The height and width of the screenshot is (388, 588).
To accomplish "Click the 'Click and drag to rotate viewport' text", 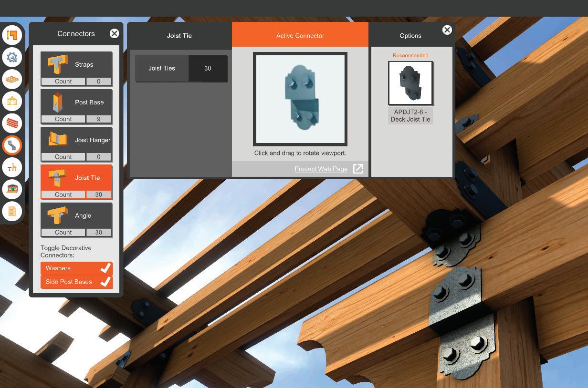I will 300,153.
